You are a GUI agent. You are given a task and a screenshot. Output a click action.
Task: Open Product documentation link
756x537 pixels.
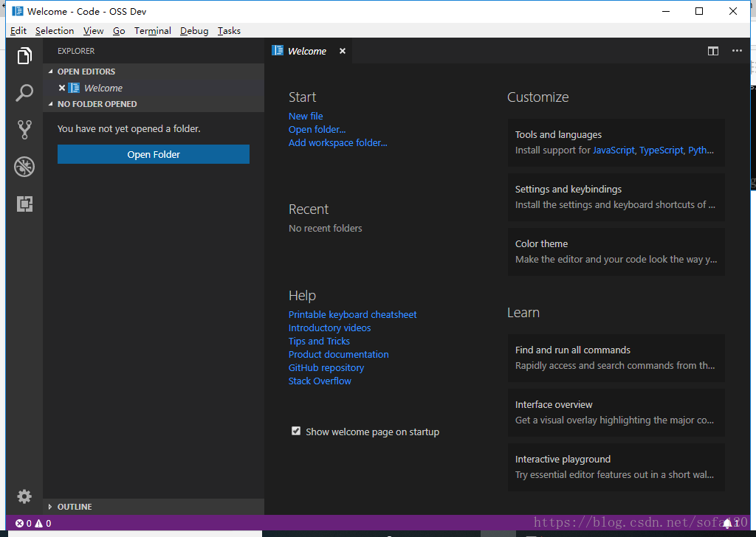click(x=338, y=355)
